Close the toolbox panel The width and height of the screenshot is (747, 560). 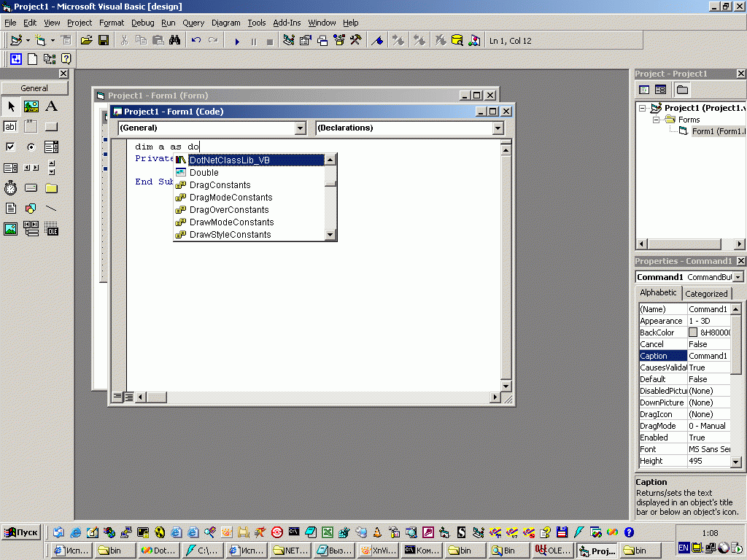tap(63, 74)
